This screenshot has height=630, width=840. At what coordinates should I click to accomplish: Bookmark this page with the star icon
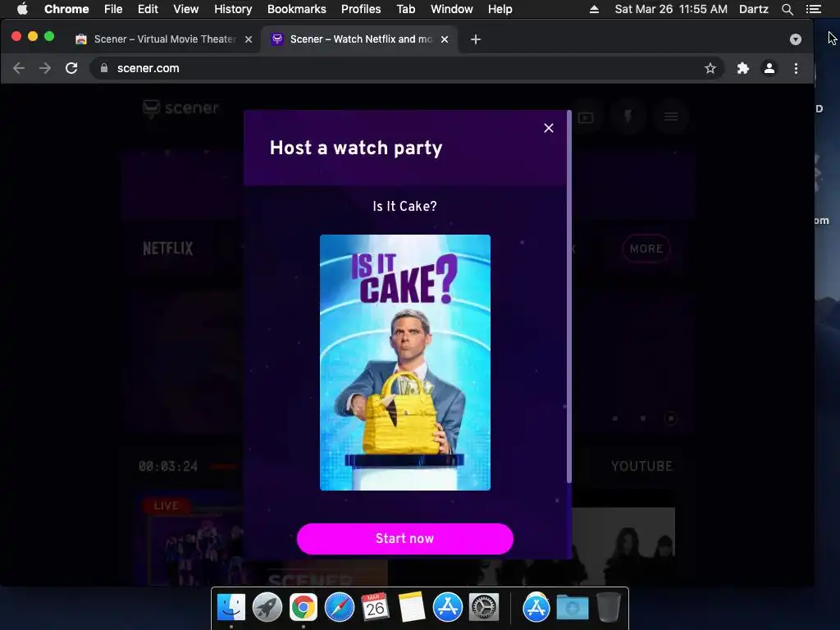click(710, 68)
